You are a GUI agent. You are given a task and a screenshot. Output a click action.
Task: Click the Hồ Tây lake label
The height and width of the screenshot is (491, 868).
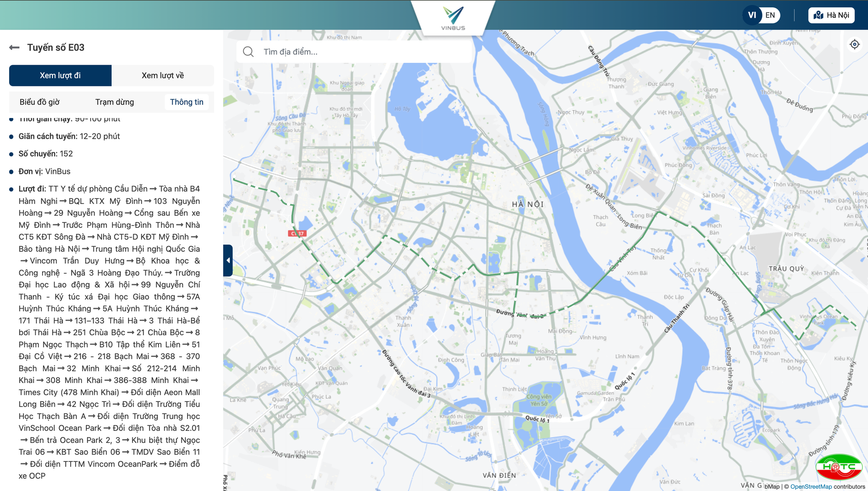pyautogui.click(x=402, y=109)
